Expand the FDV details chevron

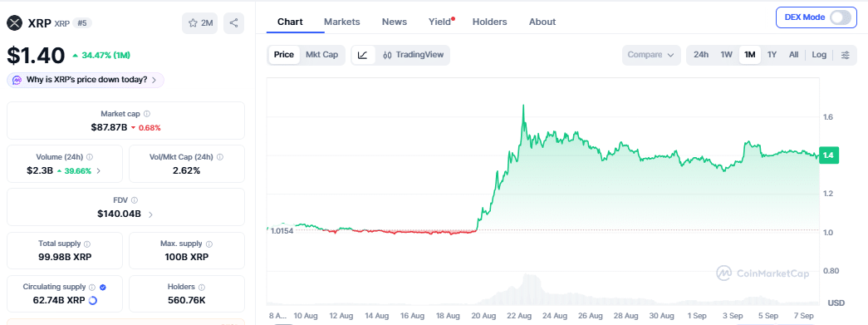[x=151, y=214]
